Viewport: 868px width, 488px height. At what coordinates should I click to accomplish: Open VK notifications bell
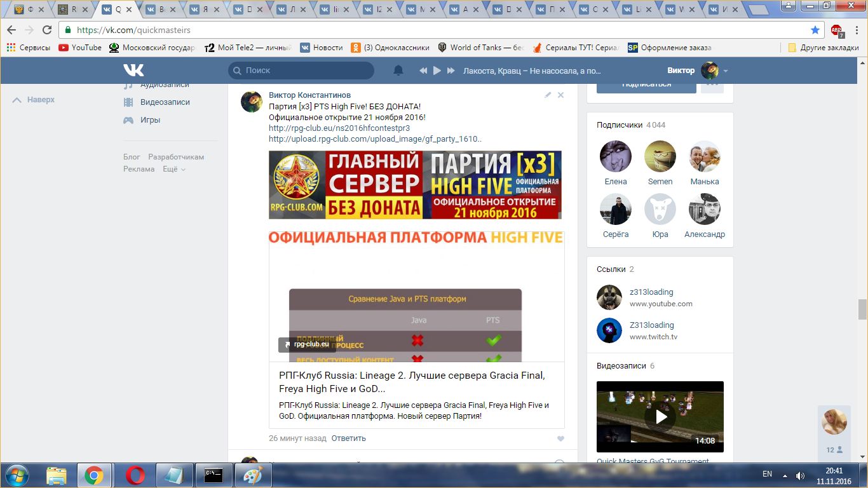click(398, 71)
